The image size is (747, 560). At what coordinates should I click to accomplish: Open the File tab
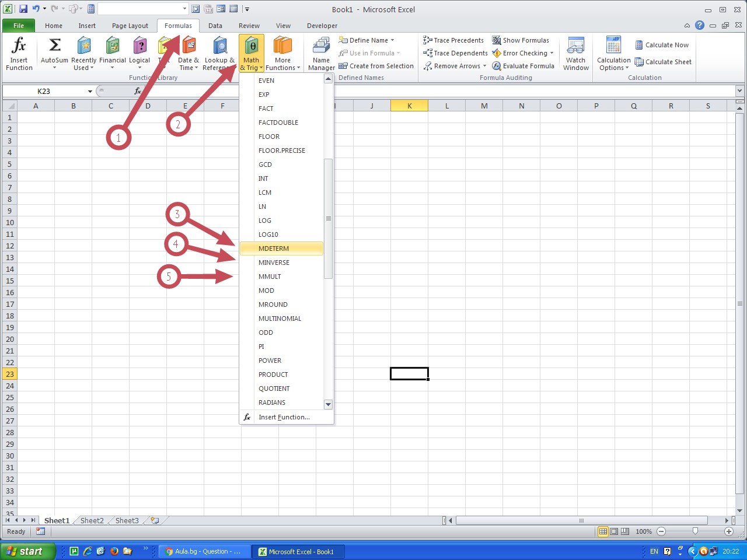(x=19, y=26)
